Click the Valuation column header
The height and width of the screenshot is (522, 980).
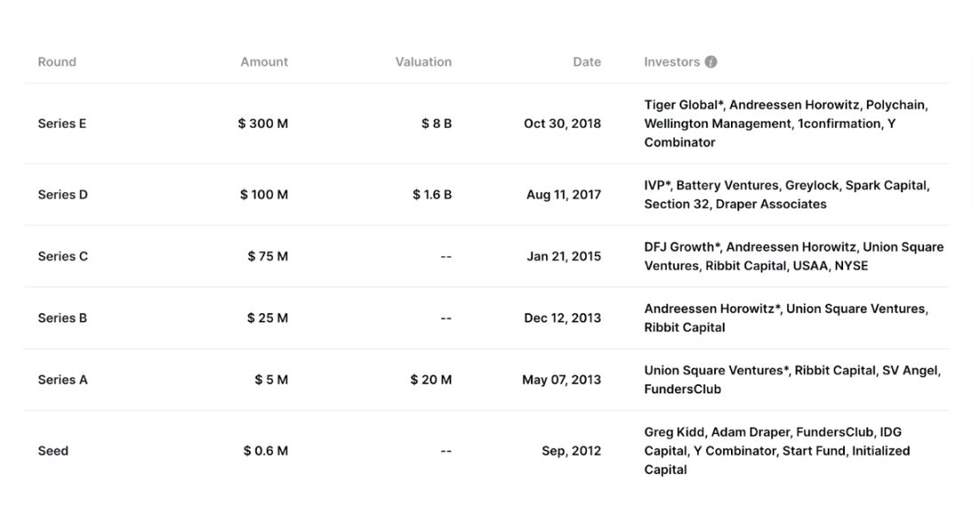pos(423,62)
